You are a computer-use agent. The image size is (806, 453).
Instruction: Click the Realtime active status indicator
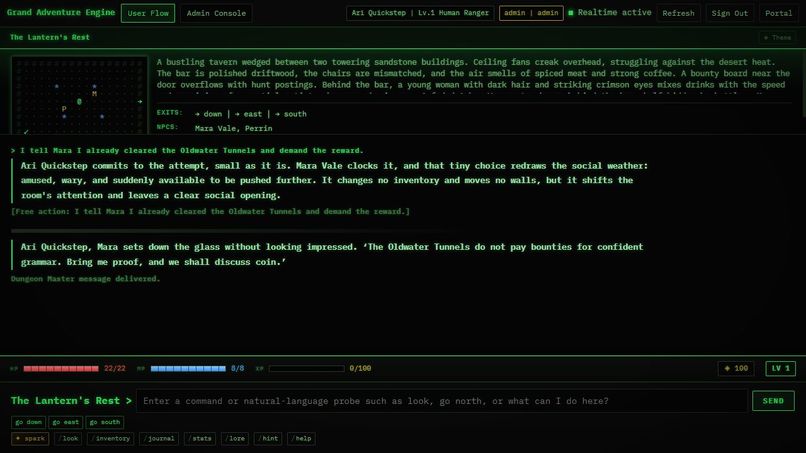tap(610, 12)
